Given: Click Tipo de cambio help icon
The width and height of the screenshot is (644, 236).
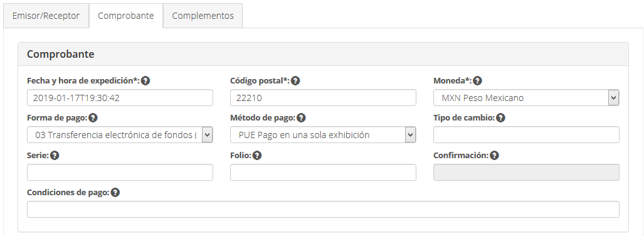Looking at the screenshot, I should point(500,118).
